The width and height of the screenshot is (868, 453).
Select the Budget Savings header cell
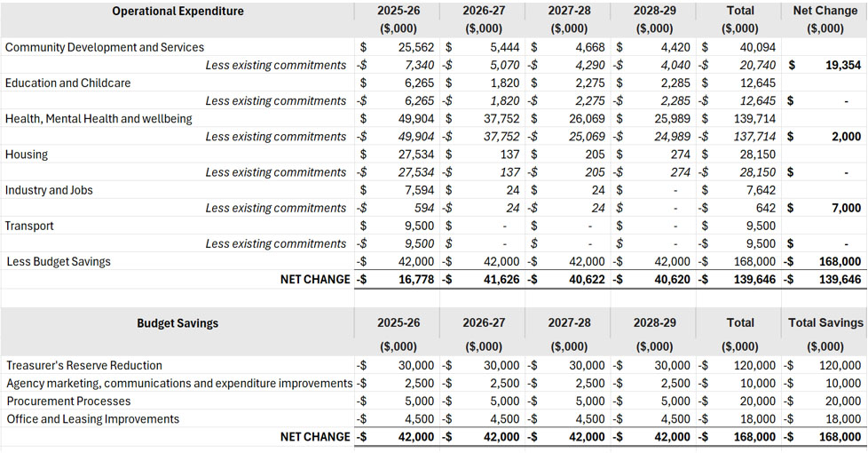tap(178, 323)
